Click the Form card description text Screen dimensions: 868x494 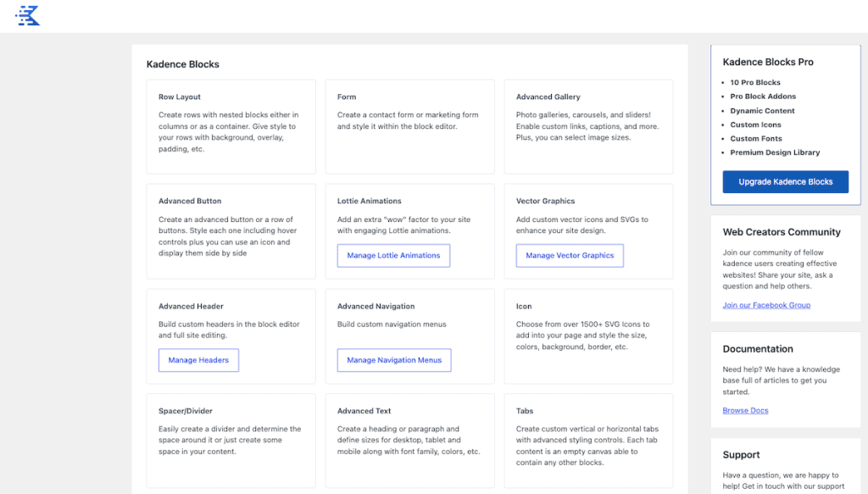tap(408, 120)
